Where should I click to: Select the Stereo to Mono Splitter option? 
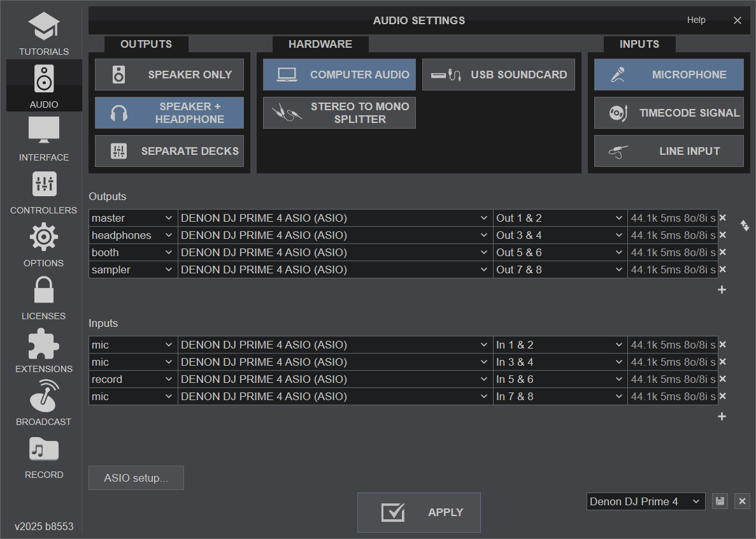[x=339, y=113]
